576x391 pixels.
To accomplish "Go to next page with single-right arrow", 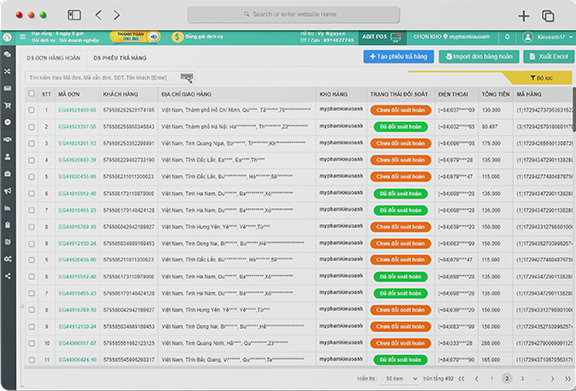I will 552,379.
